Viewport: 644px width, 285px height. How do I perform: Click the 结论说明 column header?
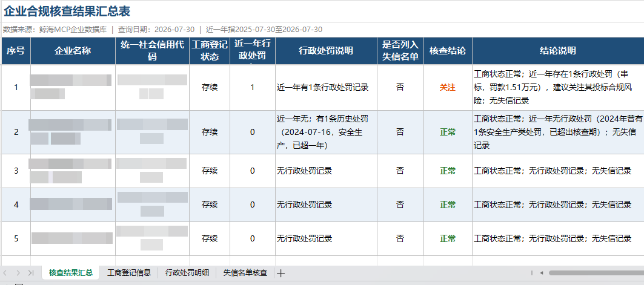558,51
